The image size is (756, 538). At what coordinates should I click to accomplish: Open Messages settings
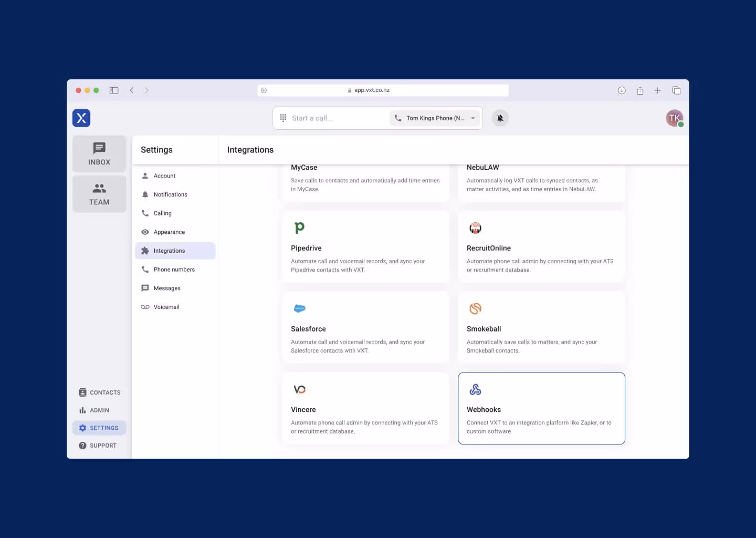(175, 288)
